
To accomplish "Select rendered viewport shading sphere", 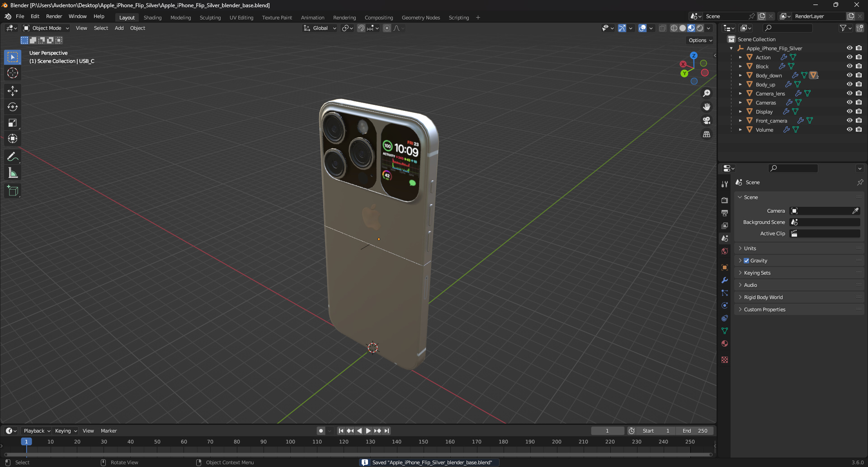I will [700, 28].
